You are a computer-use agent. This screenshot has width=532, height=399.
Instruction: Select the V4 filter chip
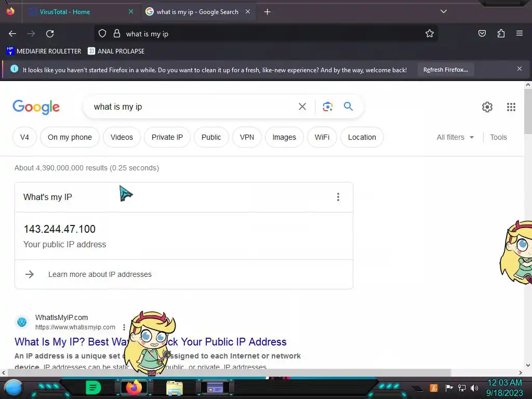point(24,137)
